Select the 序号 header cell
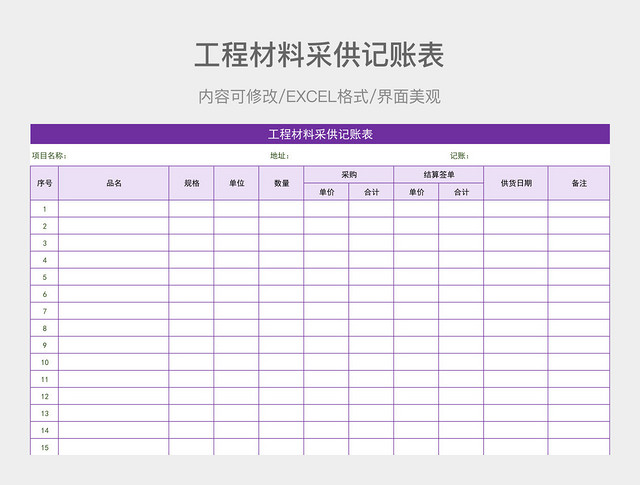 pyautogui.click(x=44, y=183)
